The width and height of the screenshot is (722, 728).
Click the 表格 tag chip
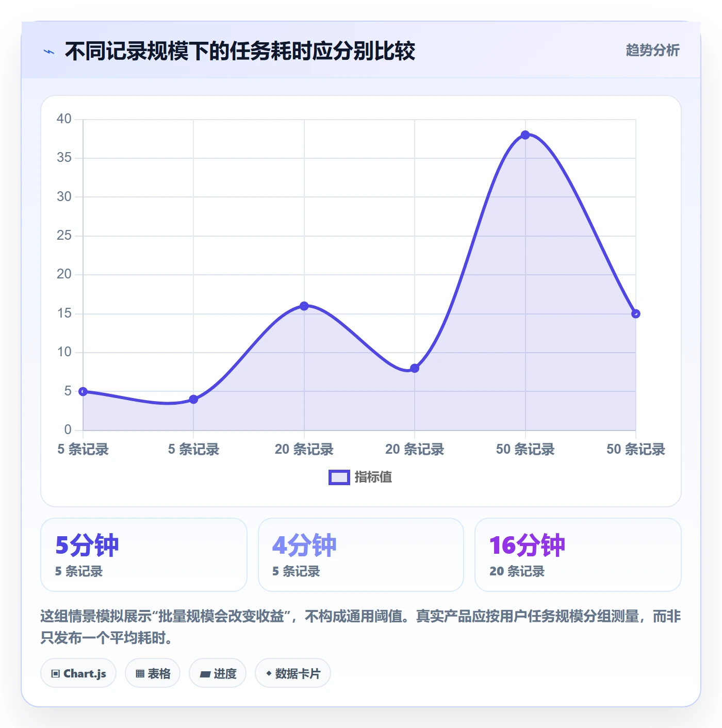coord(153,673)
